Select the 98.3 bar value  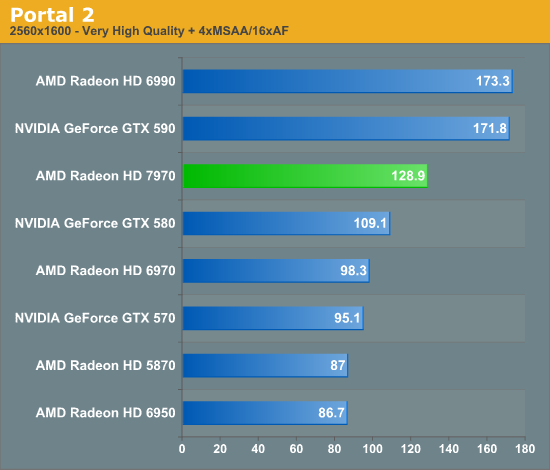point(353,270)
